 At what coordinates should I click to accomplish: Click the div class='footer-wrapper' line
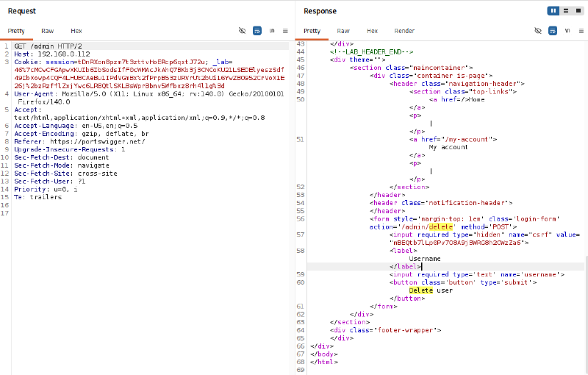click(x=385, y=330)
